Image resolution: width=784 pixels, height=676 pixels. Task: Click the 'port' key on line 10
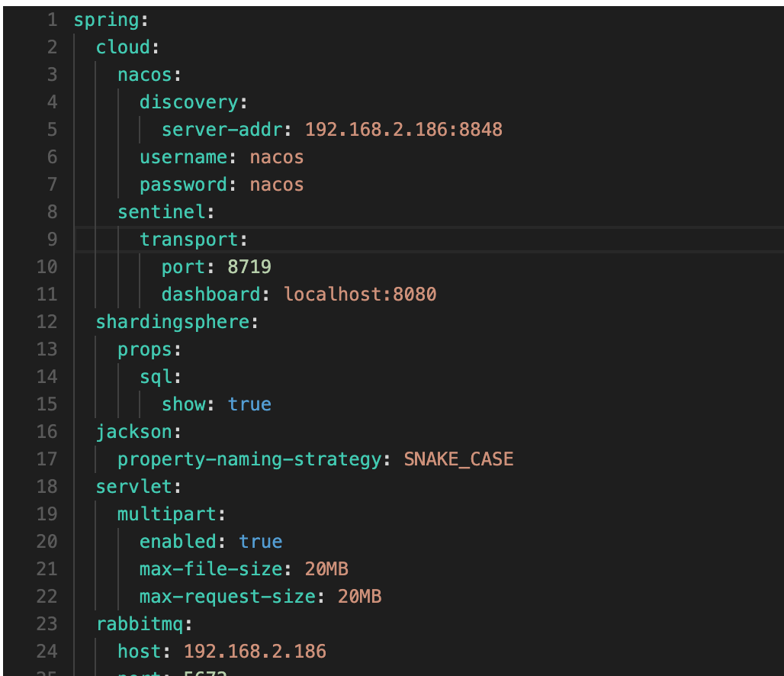tap(184, 267)
